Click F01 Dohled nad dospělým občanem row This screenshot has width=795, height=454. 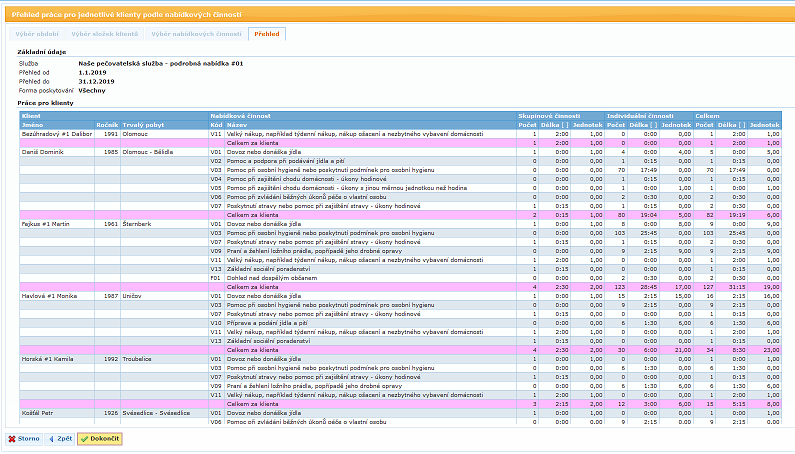(x=401, y=278)
